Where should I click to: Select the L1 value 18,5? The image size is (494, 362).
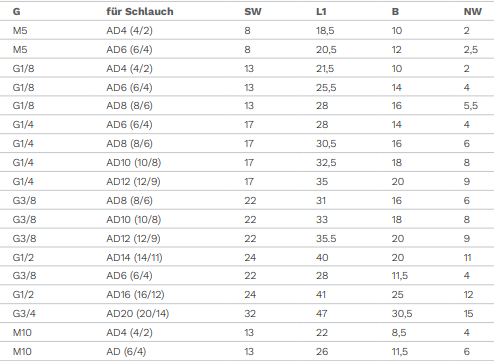pos(325,31)
